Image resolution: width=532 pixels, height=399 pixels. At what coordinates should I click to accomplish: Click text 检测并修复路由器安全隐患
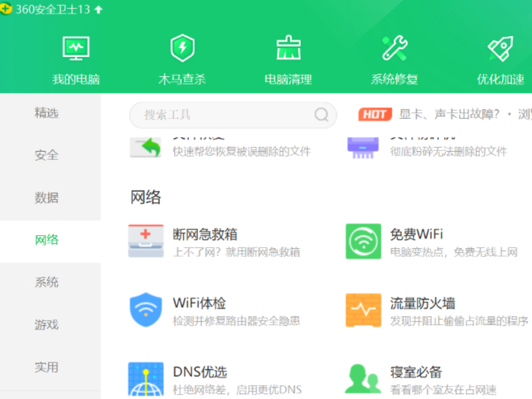(236, 321)
